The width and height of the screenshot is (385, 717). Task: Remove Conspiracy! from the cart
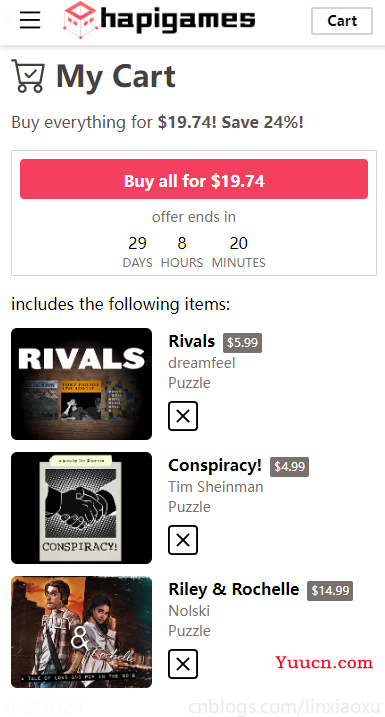[183, 540]
